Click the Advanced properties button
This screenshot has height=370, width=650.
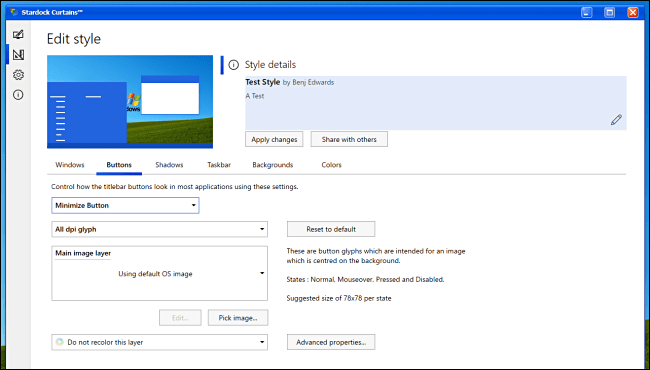click(331, 342)
